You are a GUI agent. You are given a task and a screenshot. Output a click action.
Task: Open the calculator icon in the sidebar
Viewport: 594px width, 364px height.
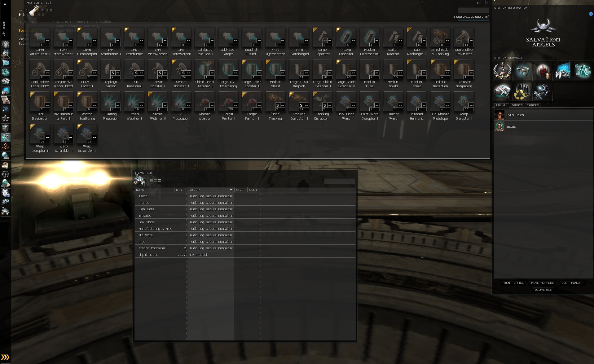[6, 184]
